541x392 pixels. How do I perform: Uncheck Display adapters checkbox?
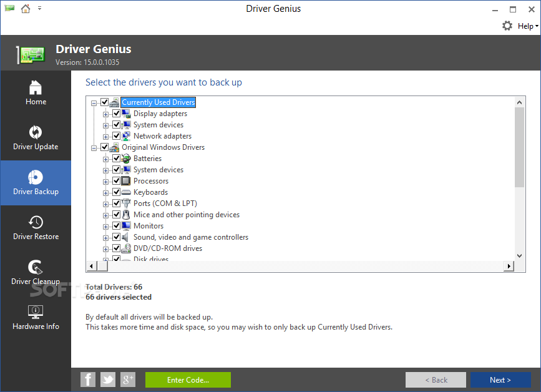click(x=117, y=113)
